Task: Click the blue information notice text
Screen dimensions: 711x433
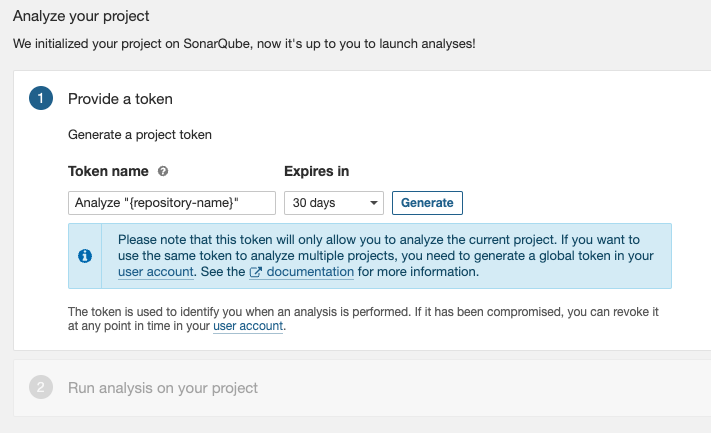Action: point(385,256)
